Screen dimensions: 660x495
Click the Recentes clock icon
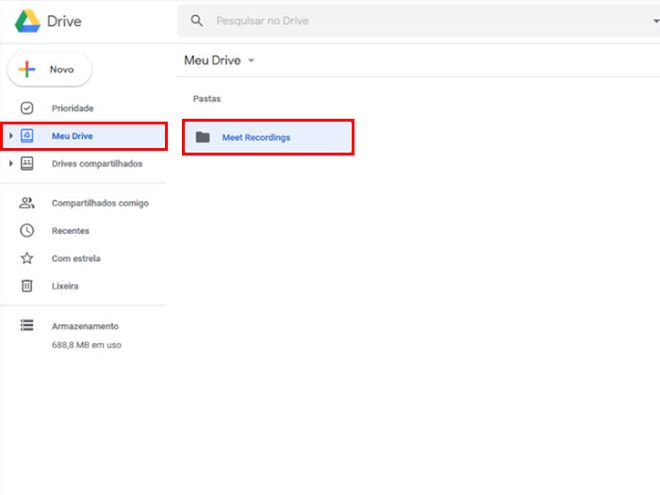27,231
